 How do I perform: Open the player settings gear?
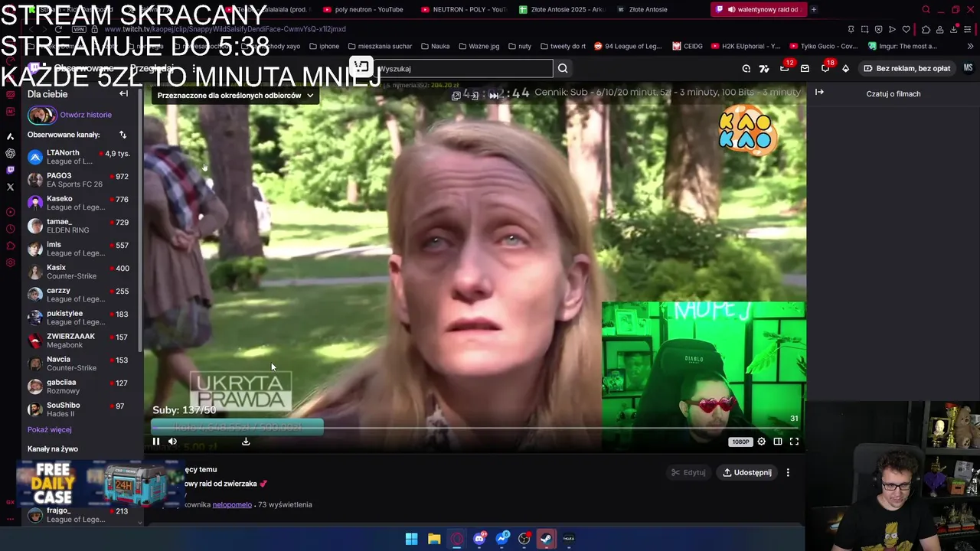click(x=761, y=442)
